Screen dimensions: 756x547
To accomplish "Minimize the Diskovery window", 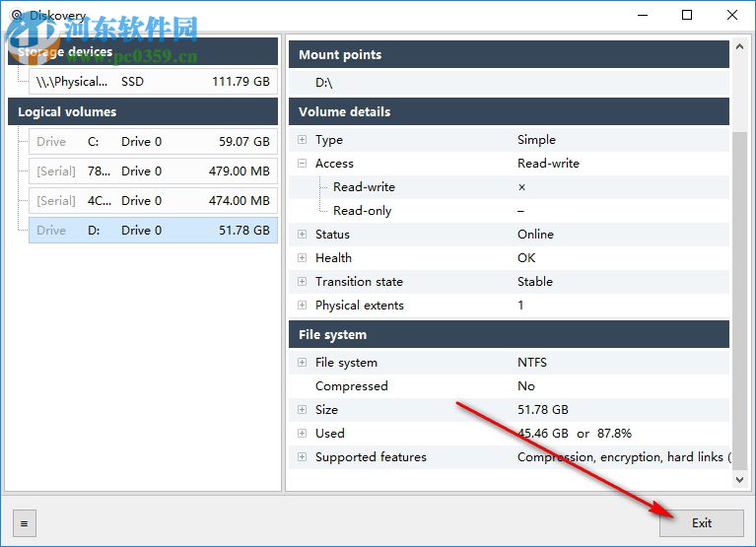I will 643,15.
